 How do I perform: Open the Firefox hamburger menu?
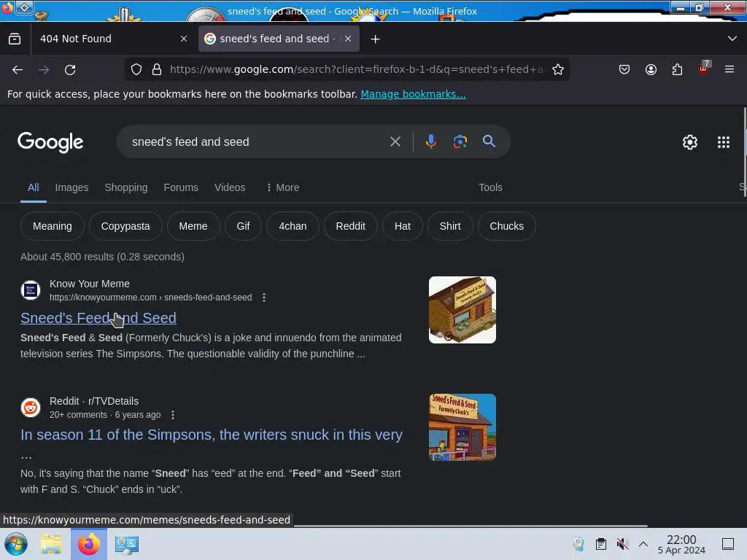click(729, 69)
